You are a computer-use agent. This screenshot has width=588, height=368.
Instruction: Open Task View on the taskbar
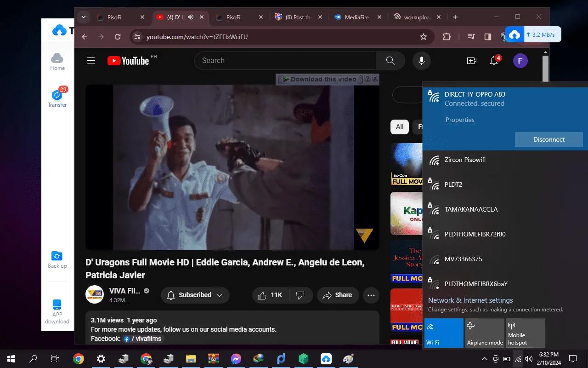(55, 359)
